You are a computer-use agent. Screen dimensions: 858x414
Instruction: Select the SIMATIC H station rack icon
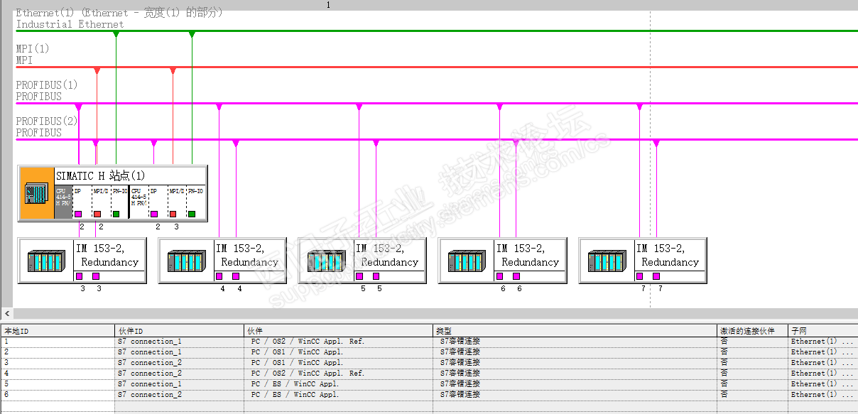point(37,194)
